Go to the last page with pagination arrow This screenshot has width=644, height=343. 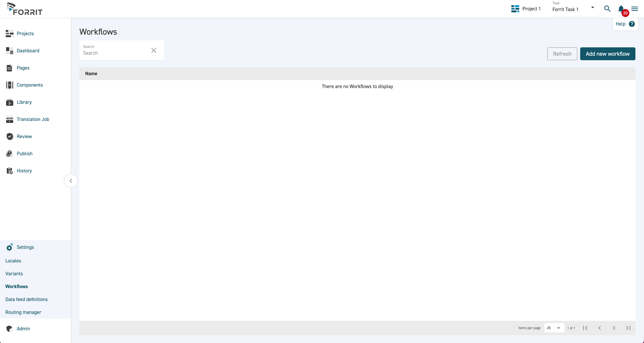coord(628,328)
